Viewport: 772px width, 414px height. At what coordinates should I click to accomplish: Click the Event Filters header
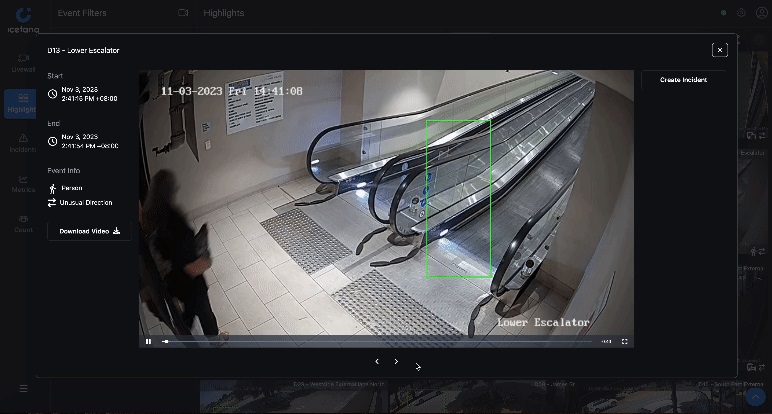point(82,13)
